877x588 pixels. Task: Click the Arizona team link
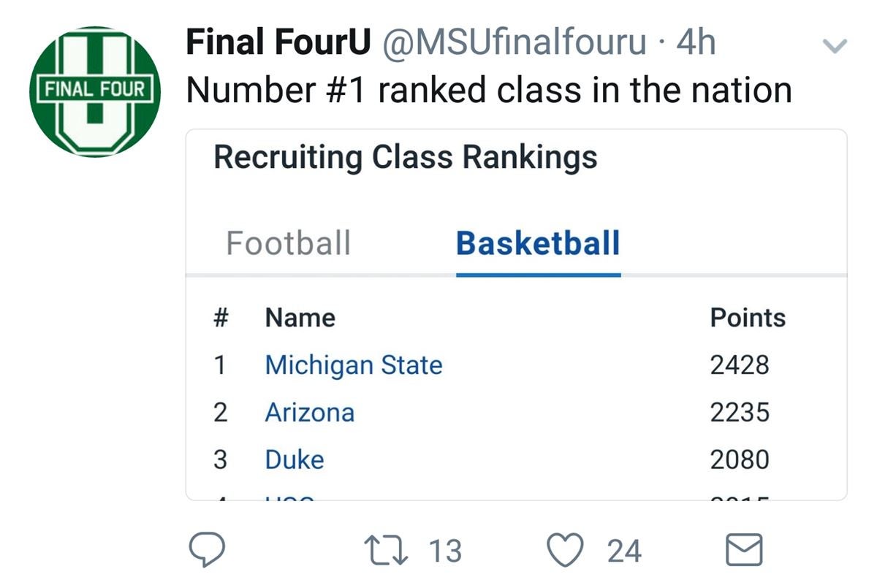click(311, 413)
